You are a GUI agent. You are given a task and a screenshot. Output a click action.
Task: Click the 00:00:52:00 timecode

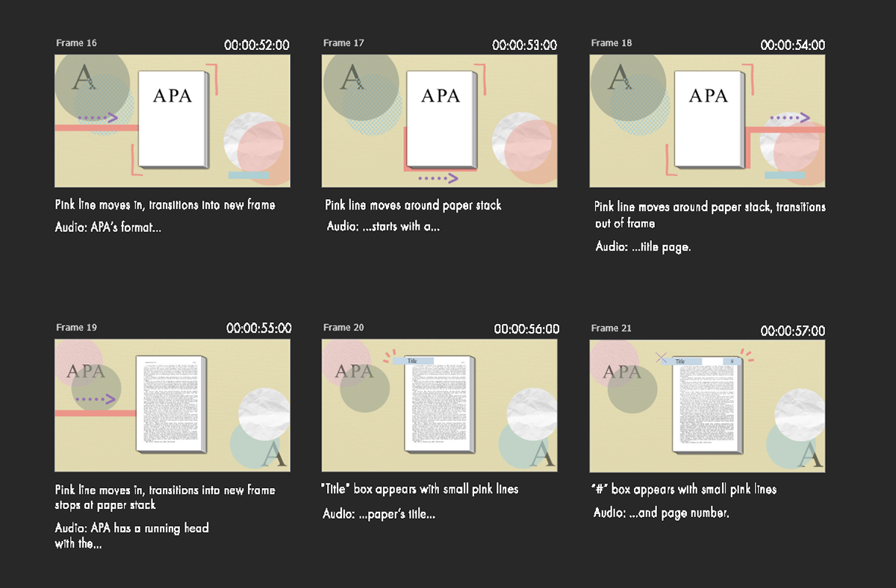pos(257,46)
